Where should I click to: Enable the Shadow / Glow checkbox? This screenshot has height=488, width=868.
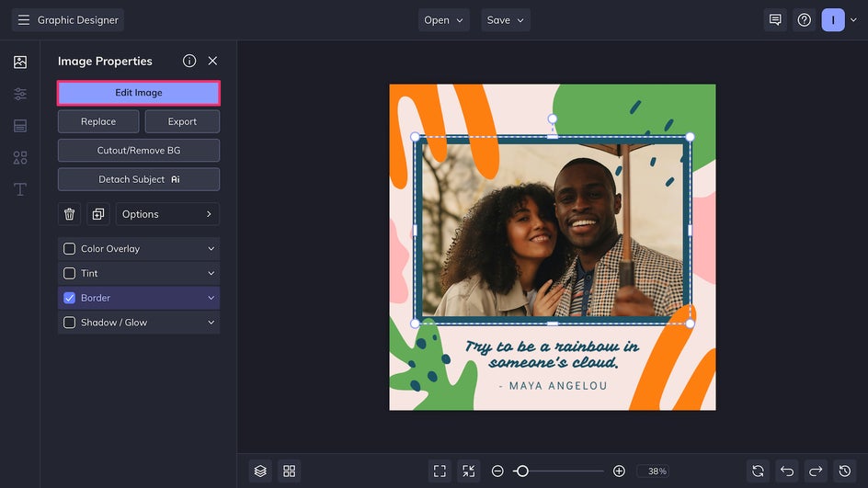tap(69, 323)
